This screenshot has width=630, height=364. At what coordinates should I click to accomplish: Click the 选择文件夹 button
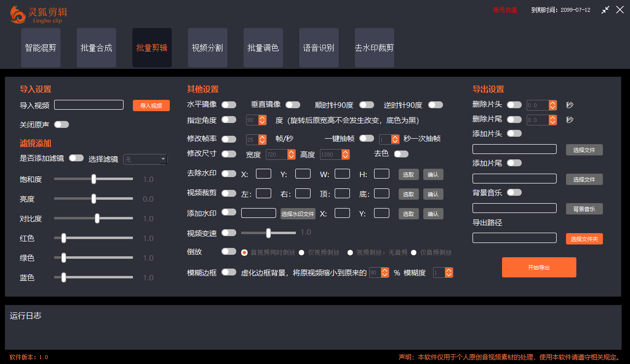click(584, 238)
